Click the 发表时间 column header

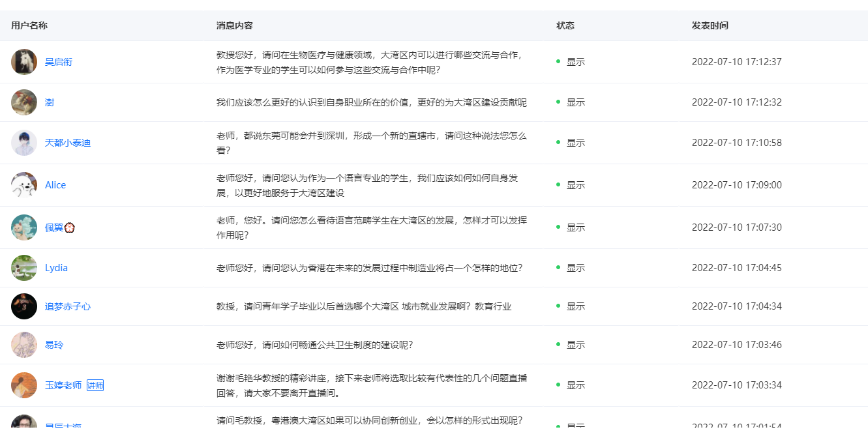click(710, 25)
